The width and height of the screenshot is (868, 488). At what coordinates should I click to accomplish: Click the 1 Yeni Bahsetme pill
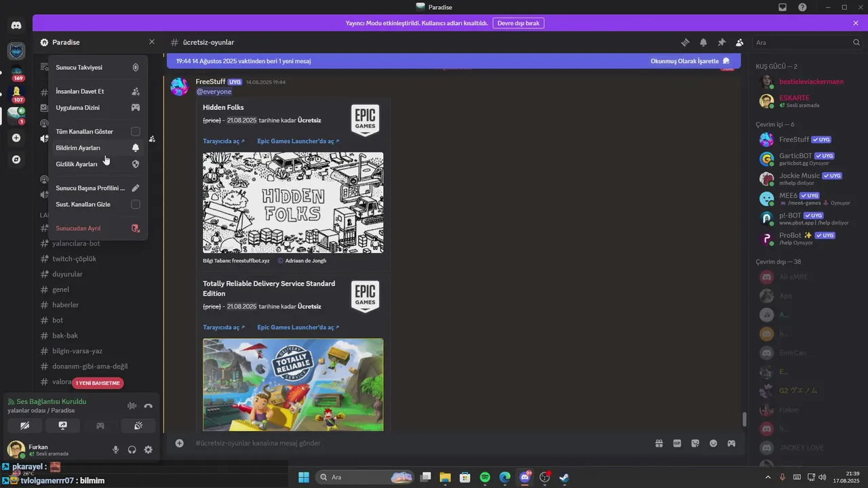(x=98, y=383)
